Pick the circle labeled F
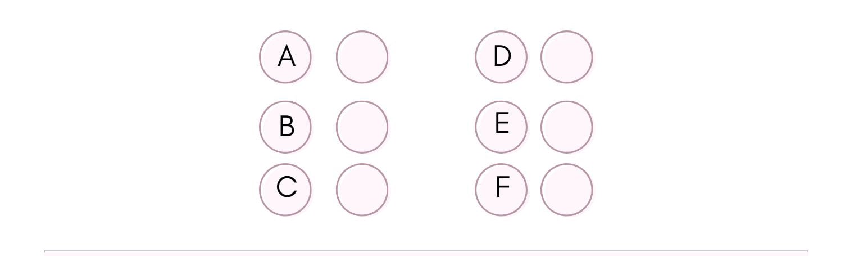 (x=501, y=190)
